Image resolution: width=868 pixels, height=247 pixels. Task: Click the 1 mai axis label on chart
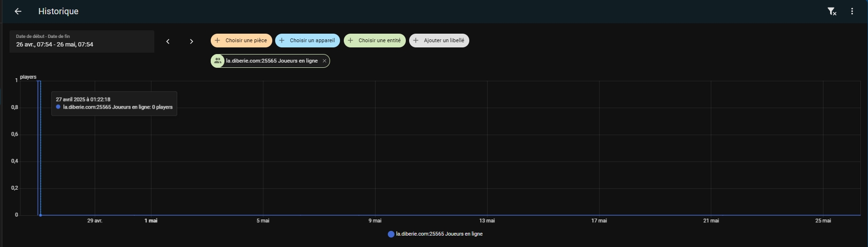coord(151,221)
